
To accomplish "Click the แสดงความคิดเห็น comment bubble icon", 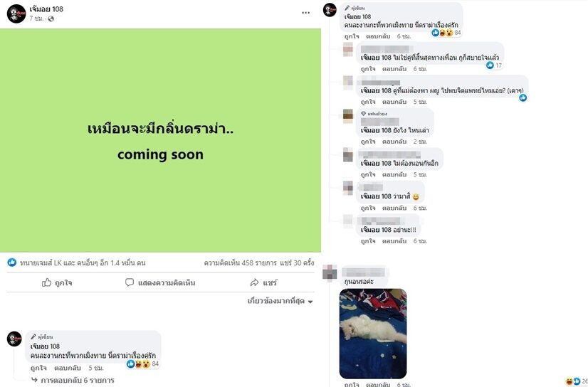I will click(x=130, y=282).
